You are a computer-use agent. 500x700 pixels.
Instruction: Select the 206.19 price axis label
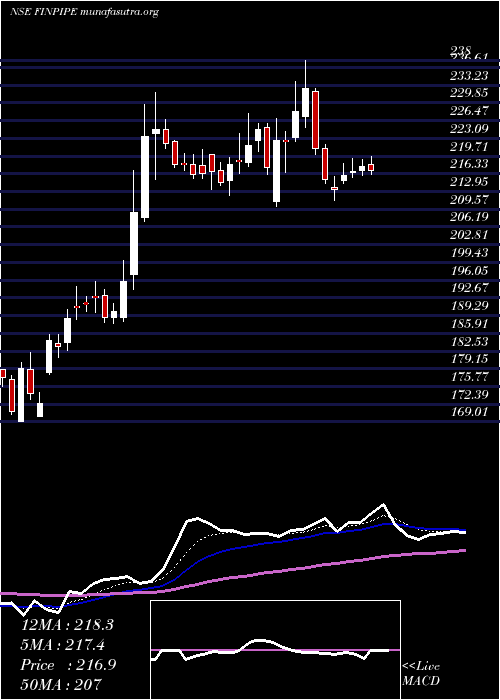pos(469,217)
